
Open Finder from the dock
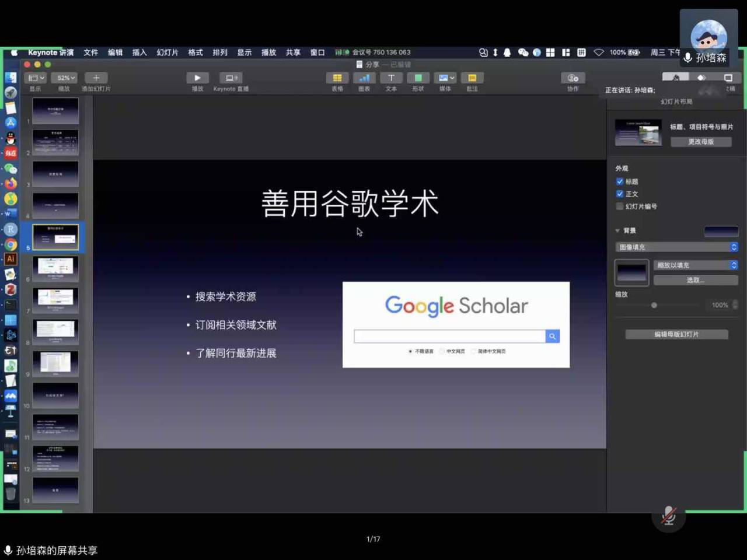click(x=11, y=77)
